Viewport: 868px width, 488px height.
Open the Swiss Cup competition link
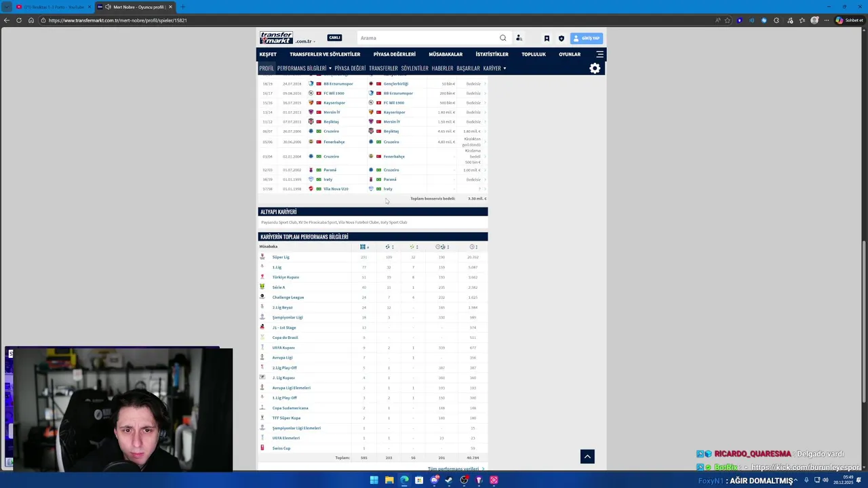tap(281, 448)
